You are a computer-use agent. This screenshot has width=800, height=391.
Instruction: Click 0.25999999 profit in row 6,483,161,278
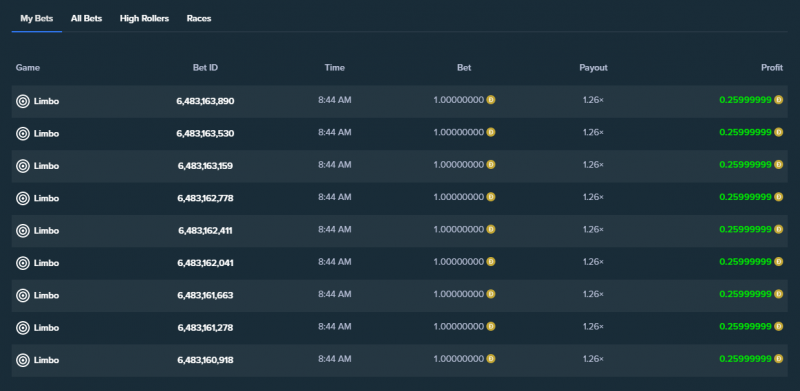745,326
